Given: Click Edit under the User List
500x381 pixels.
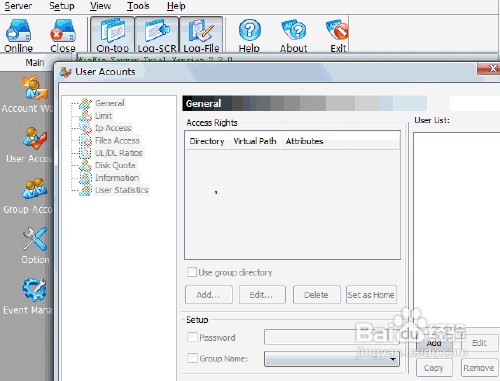Looking at the screenshot, I should click(x=479, y=343).
